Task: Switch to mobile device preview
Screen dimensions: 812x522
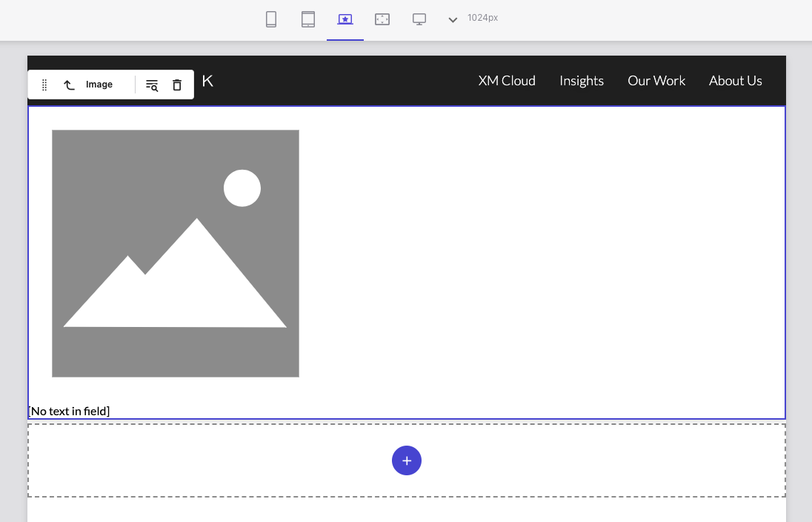Action: [x=271, y=19]
